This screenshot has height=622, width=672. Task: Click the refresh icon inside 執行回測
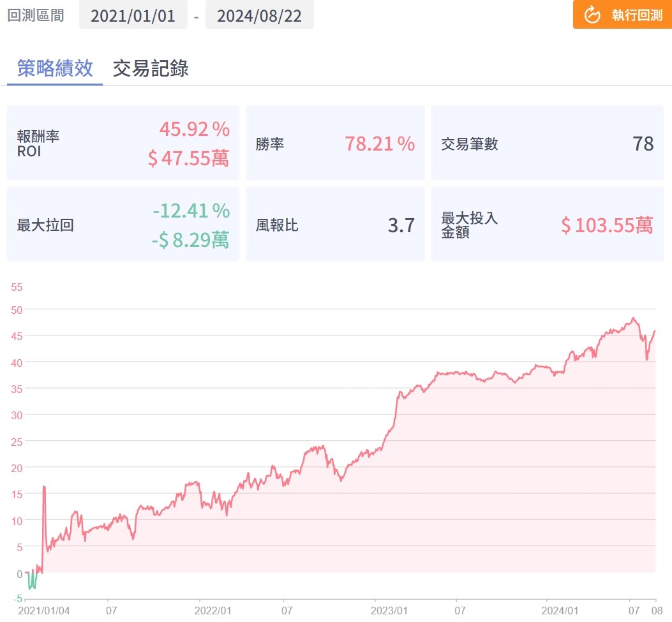pos(592,15)
